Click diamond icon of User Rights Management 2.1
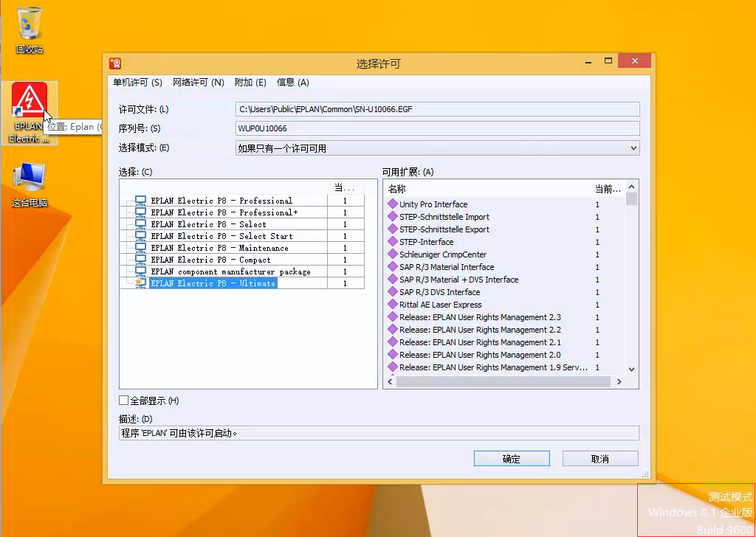 click(393, 342)
